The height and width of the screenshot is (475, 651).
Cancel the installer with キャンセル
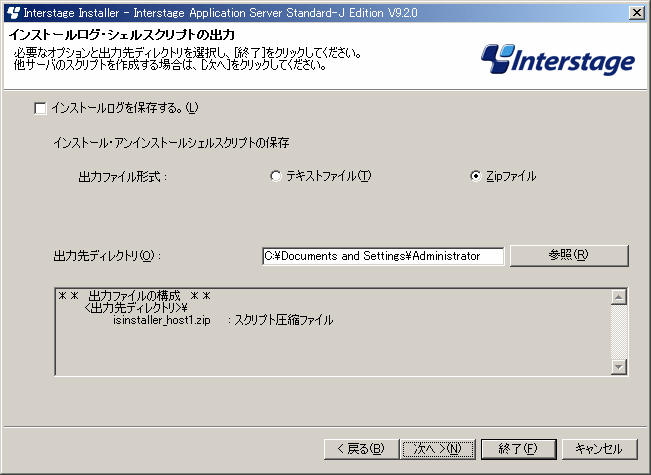click(x=599, y=449)
